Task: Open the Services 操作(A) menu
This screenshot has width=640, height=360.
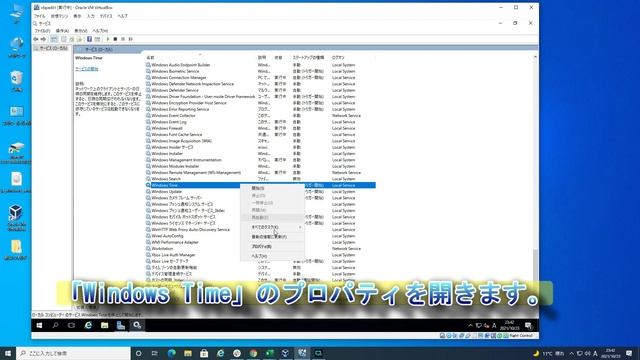Action: point(62,31)
